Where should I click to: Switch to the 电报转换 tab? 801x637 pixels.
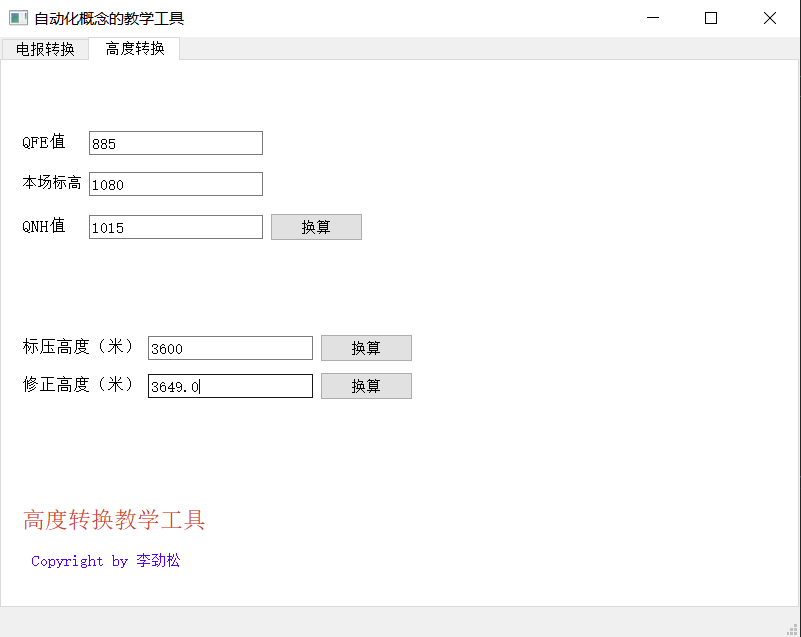[45, 48]
